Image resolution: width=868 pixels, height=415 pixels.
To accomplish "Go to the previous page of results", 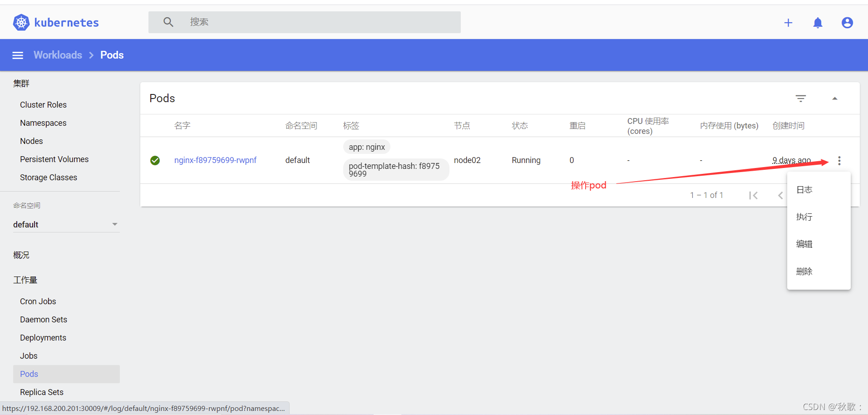I will click(780, 195).
